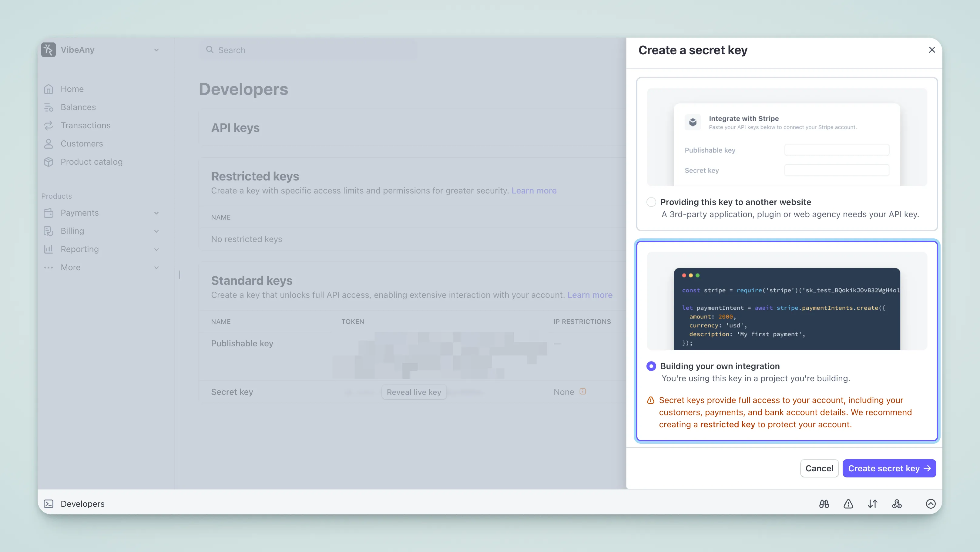
Task: Open webhooks from the bottom toolbar
Action: (x=897, y=504)
